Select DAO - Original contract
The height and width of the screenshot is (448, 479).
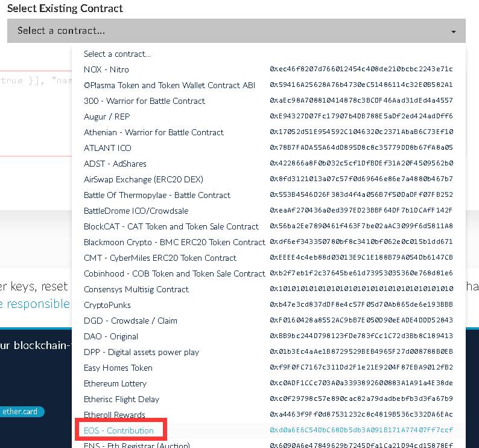click(x=269, y=336)
